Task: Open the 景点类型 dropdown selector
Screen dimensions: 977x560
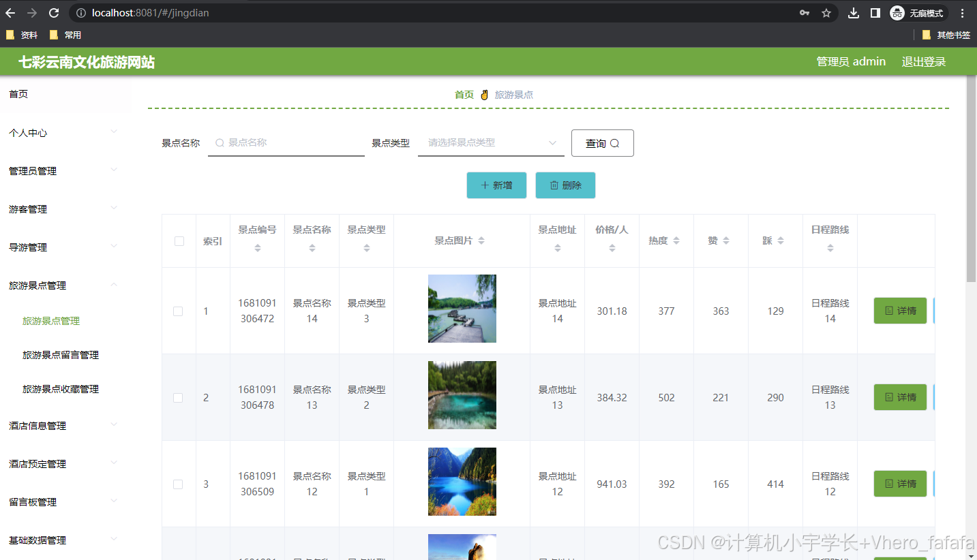Action: tap(491, 142)
